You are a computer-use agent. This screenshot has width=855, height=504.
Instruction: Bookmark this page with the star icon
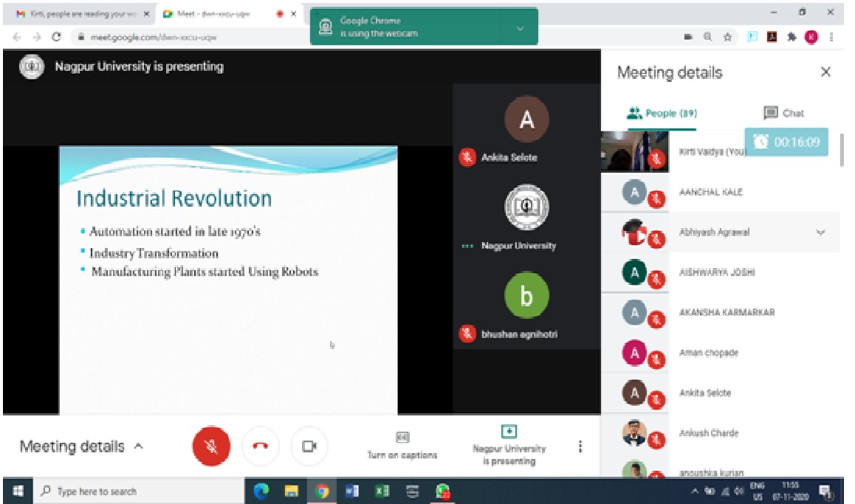click(727, 37)
